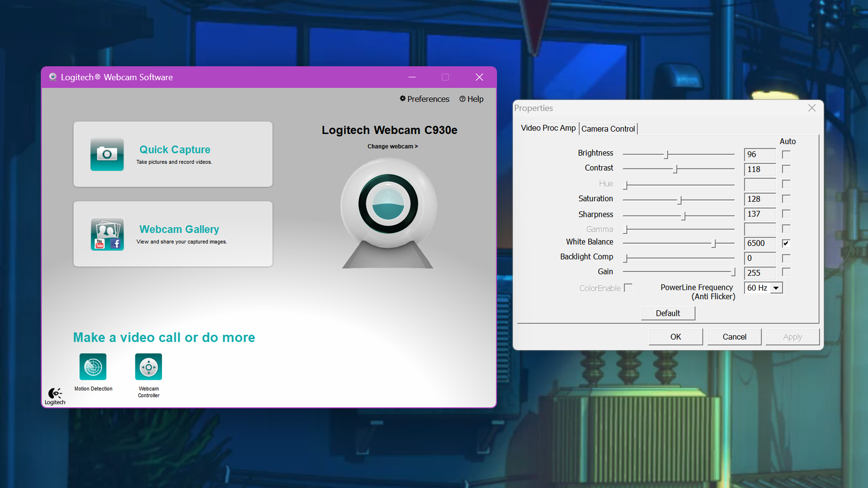Launch the Motion Detection icon
This screenshot has width=868, height=488.
[x=93, y=366]
